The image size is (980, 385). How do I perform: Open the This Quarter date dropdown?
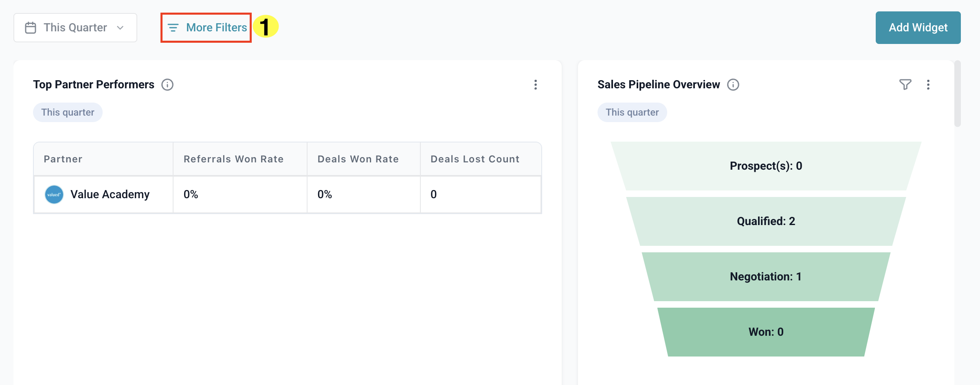coord(75,28)
